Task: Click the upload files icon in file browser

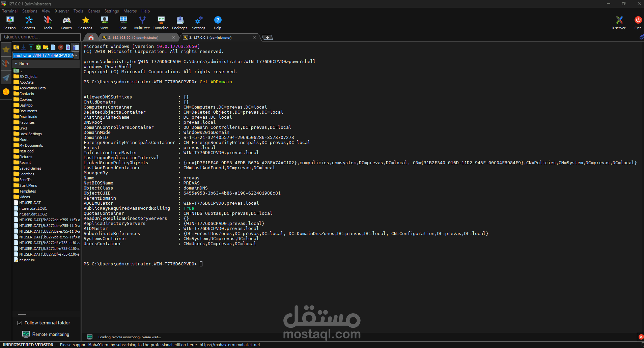Action: [x=31, y=47]
